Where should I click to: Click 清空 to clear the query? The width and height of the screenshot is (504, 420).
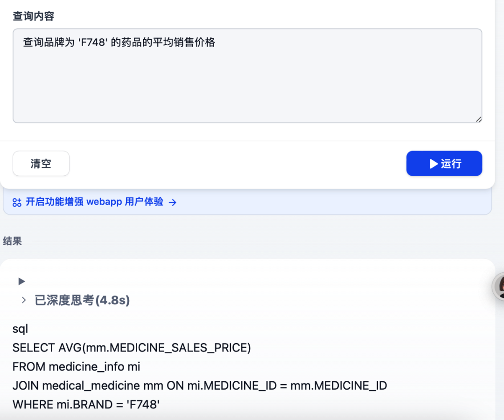[x=41, y=163]
